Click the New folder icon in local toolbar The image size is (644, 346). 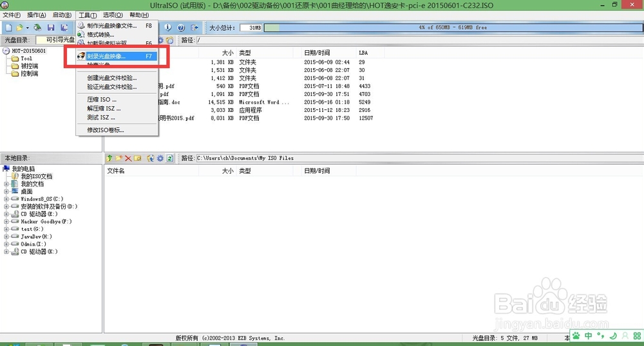[x=118, y=158]
